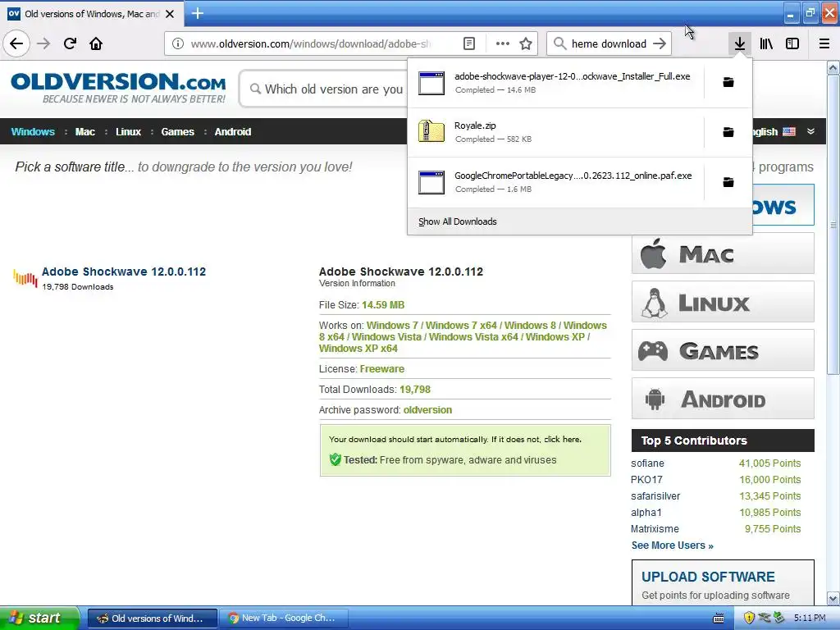Open containing folder for GoogleChromePortableLegacy download
The width and height of the screenshot is (840, 630).
728,182
